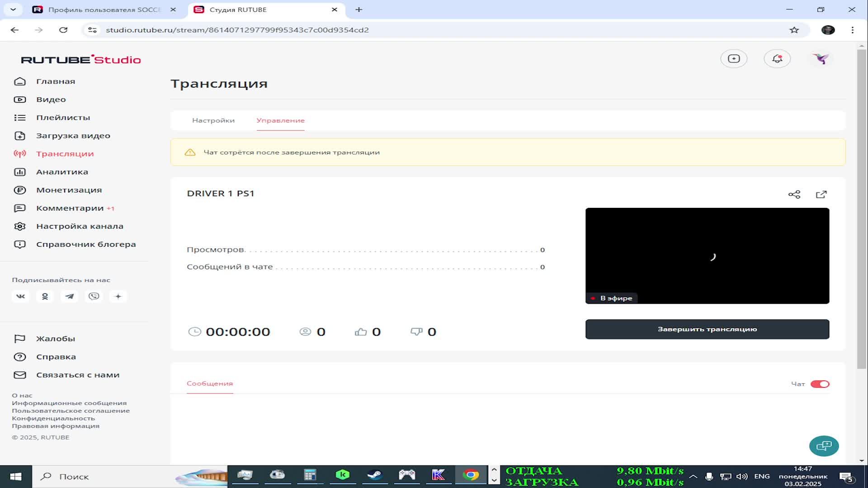
Task: Open Плейлисты in the sidebar
Action: pyautogui.click(x=63, y=117)
